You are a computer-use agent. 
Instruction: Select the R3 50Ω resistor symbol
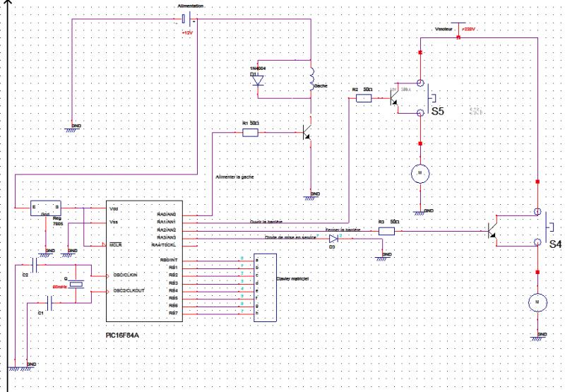click(386, 231)
